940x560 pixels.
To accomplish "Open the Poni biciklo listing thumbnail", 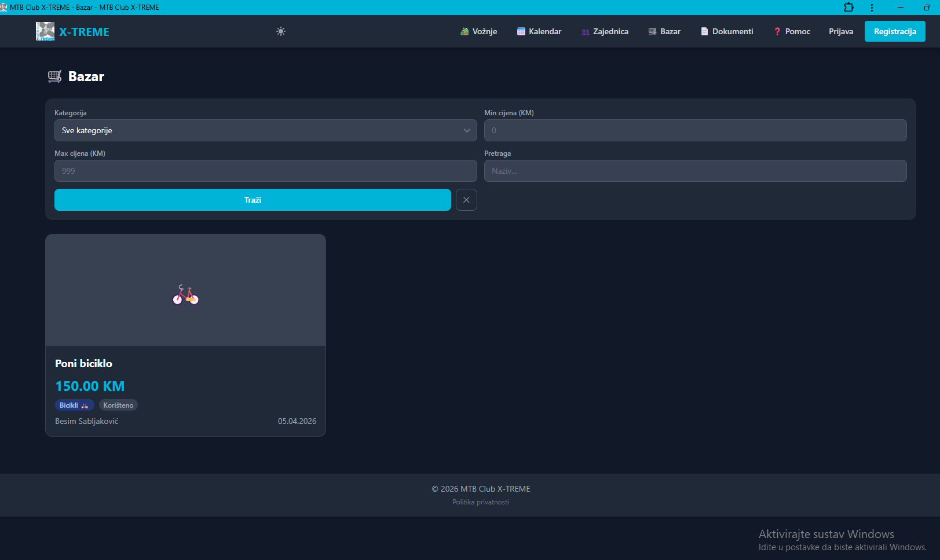I will click(185, 290).
